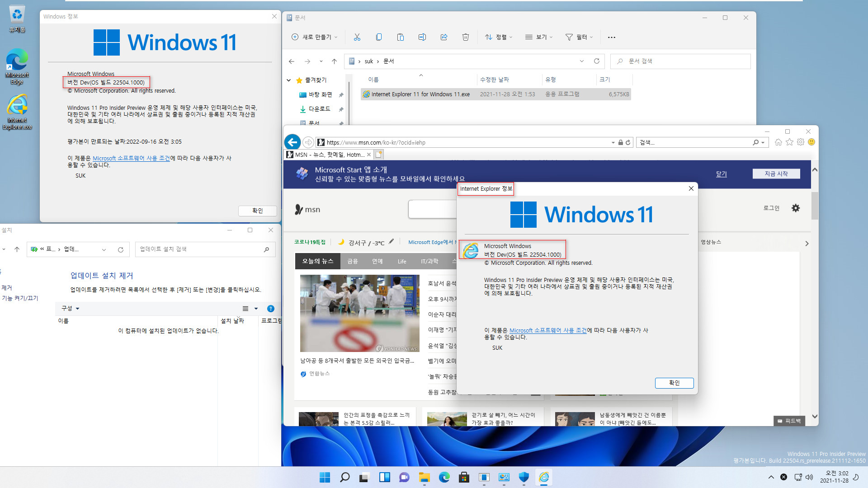The image size is (868, 488).
Task: Click 코로나19특집 link on MSN
Action: pyautogui.click(x=310, y=242)
